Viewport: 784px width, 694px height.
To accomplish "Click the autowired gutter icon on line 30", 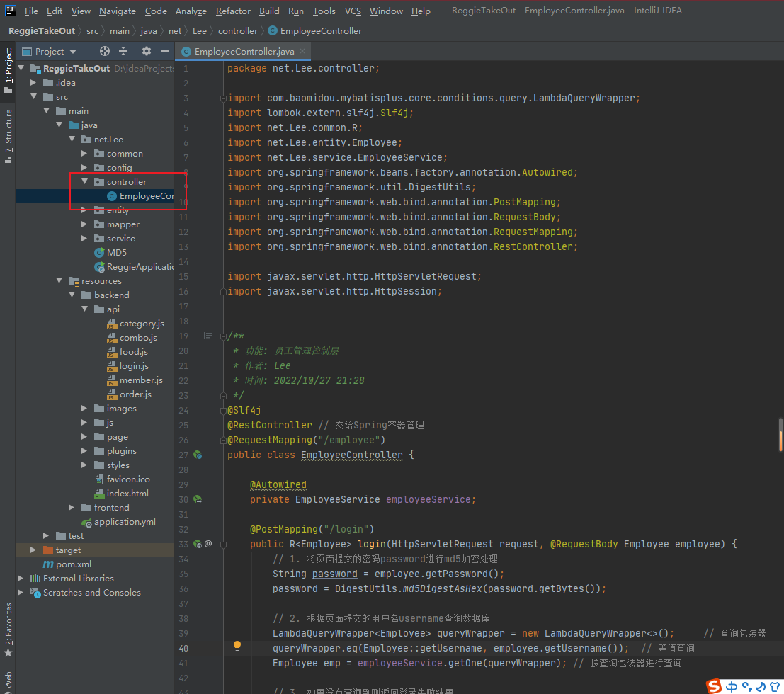I will pos(198,499).
